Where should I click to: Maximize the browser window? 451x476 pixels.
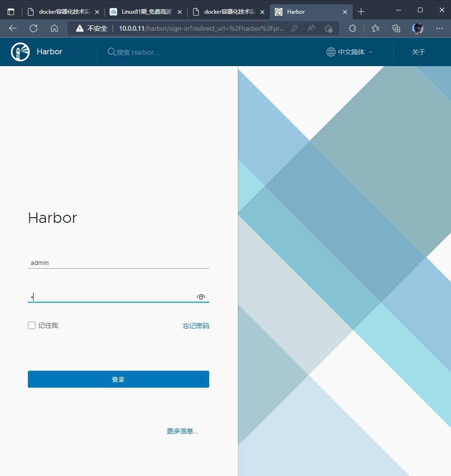pyautogui.click(x=420, y=10)
